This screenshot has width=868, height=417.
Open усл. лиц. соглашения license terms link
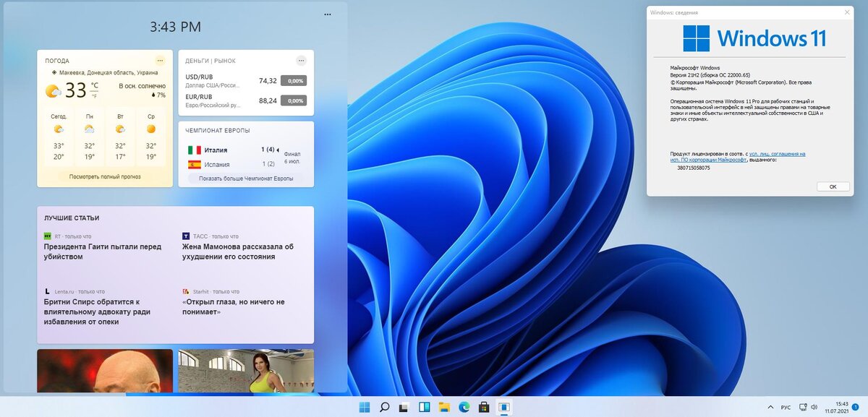click(x=778, y=154)
